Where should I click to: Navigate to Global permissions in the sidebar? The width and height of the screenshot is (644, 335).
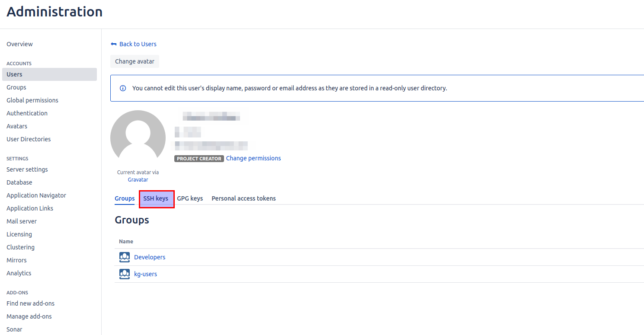tap(32, 100)
